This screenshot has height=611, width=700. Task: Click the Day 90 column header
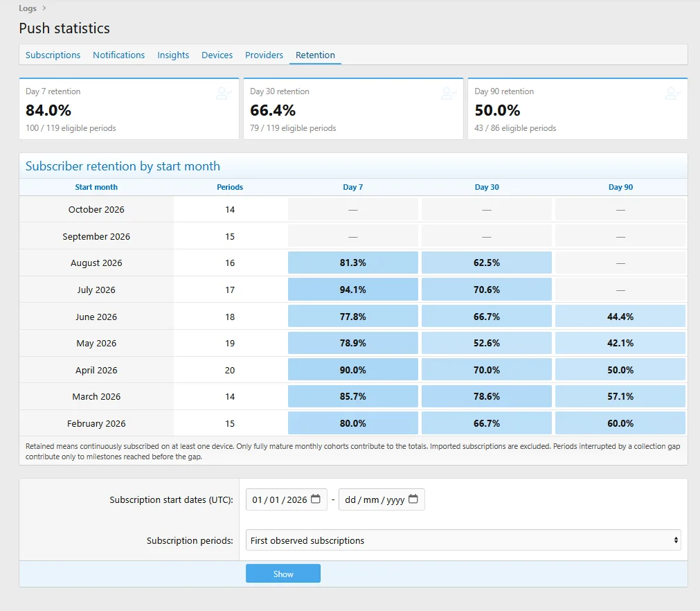tap(620, 187)
